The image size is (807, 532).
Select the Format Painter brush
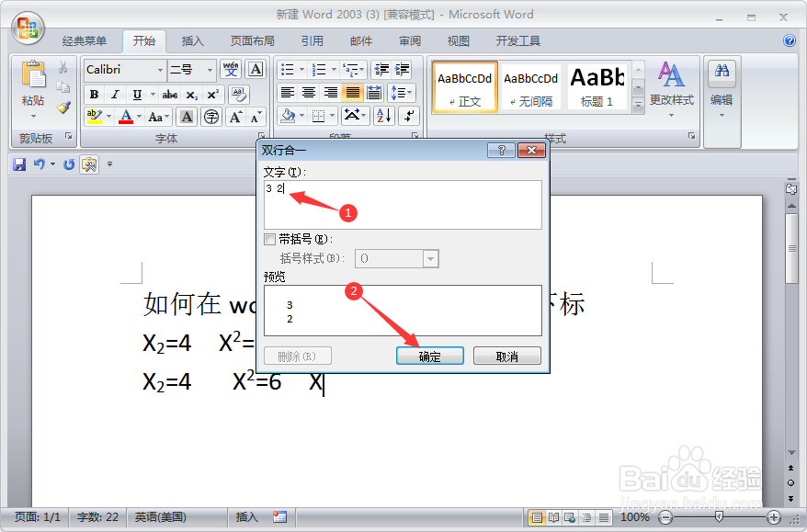click(63, 108)
